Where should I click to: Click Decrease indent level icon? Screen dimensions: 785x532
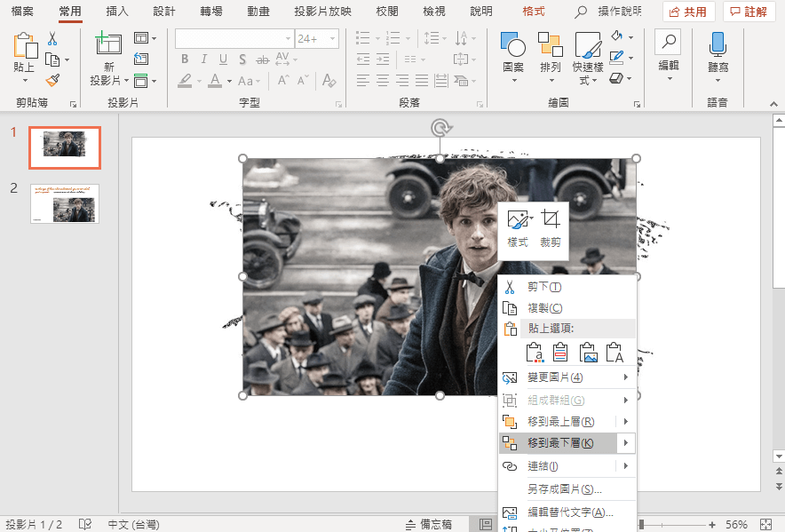[363, 60]
